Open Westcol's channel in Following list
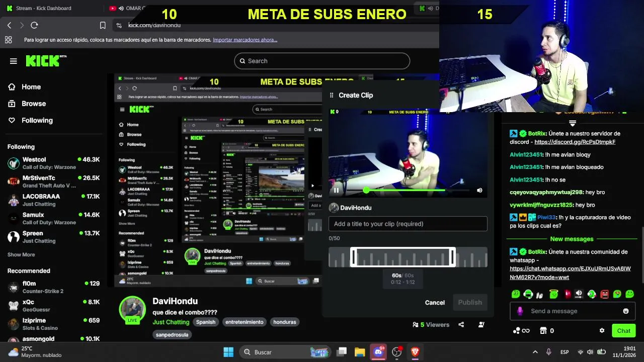 pos(53,163)
